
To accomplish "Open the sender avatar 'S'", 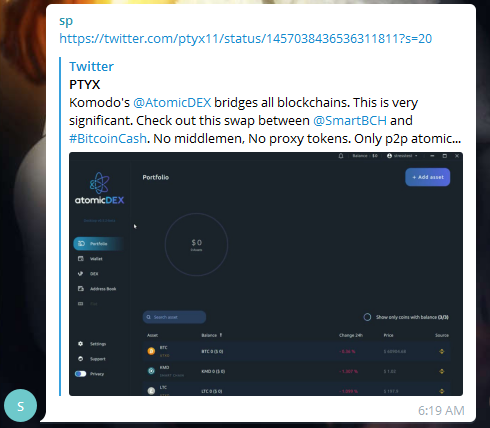I will click(20, 406).
